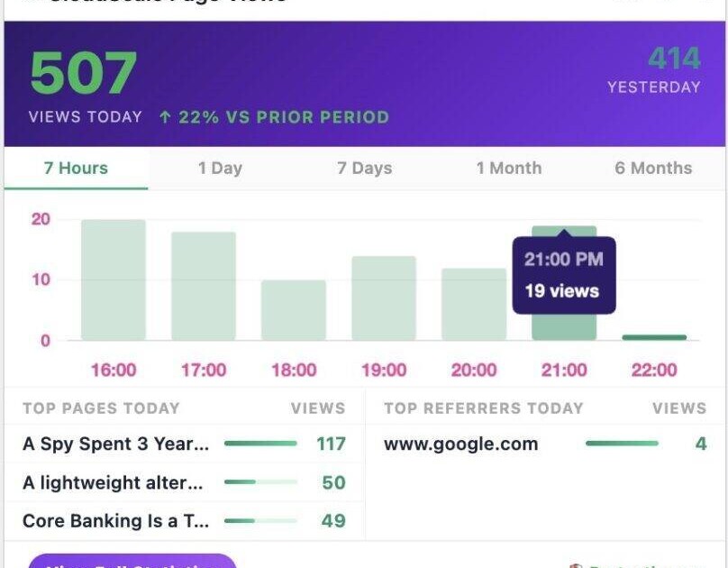This screenshot has width=728, height=568.
Task: Open the 'A lightweight alter...' page link
Action: (113, 482)
